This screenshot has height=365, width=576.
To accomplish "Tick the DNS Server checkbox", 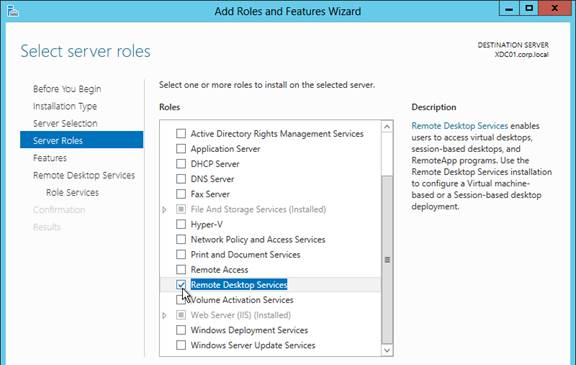I will pos(181,179).
